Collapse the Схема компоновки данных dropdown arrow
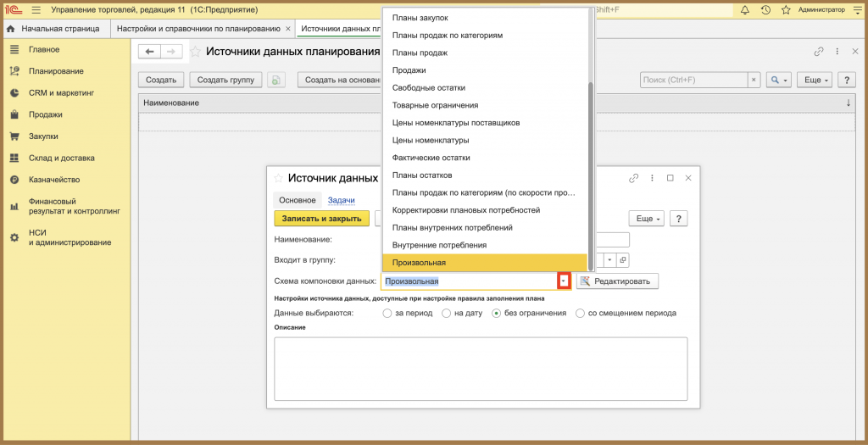 click(x=564, y=281)
